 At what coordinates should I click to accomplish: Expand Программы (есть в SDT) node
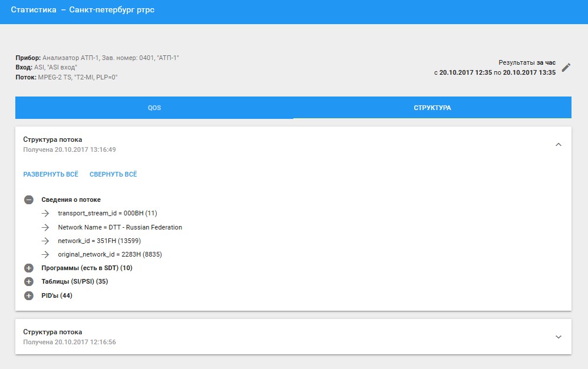click(29, 268)
